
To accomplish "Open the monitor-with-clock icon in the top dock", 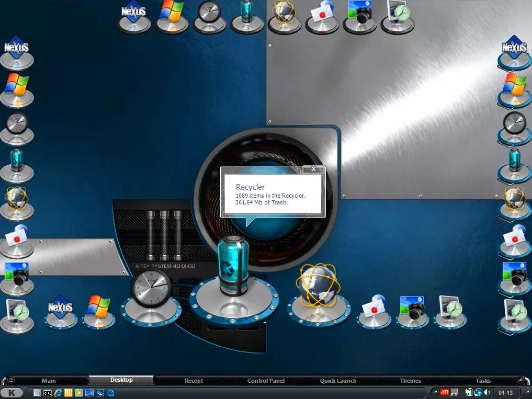I will point(398,16).
